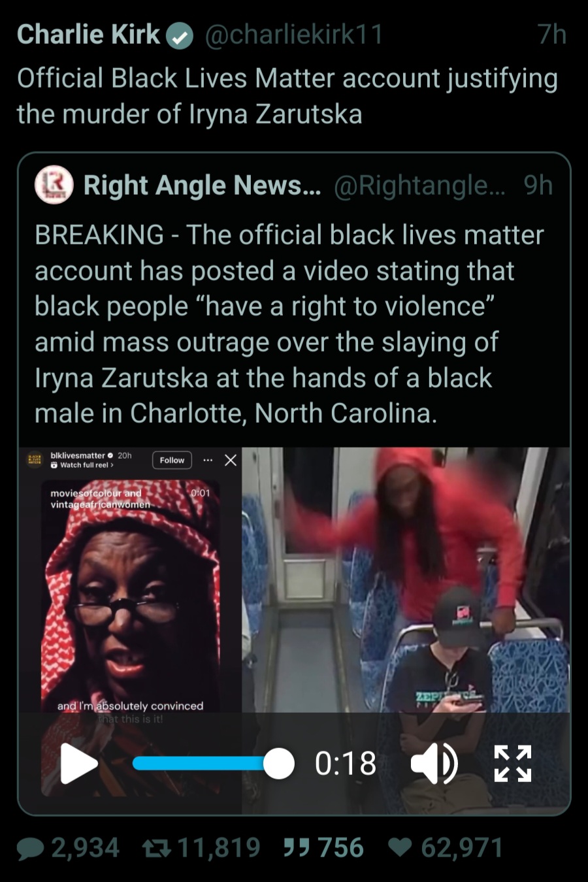Image resolution: width=588 pixels, height=882 pixels.
Task: Click the 7h timestamp of the tweet
Action: point(552,35)
